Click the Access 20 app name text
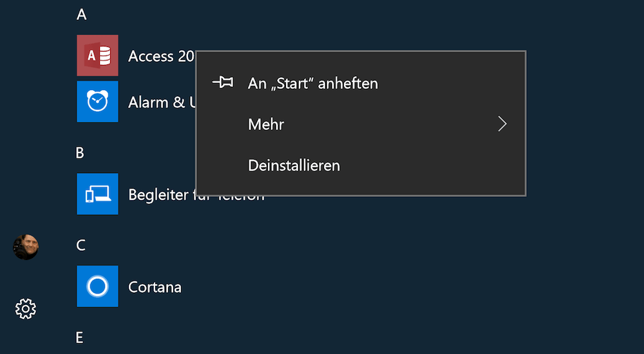Image resolution: width=644 pixels, height=354 pixels. coord(162,56)
